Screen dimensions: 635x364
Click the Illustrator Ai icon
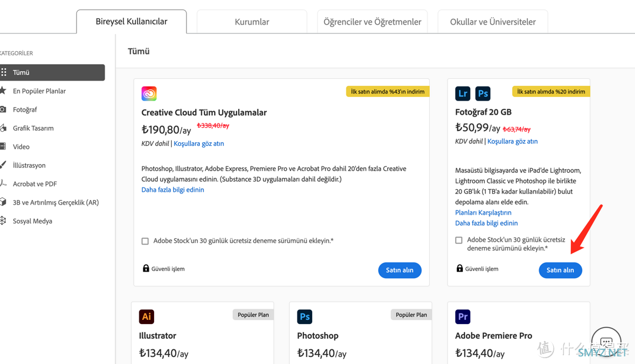146,316
